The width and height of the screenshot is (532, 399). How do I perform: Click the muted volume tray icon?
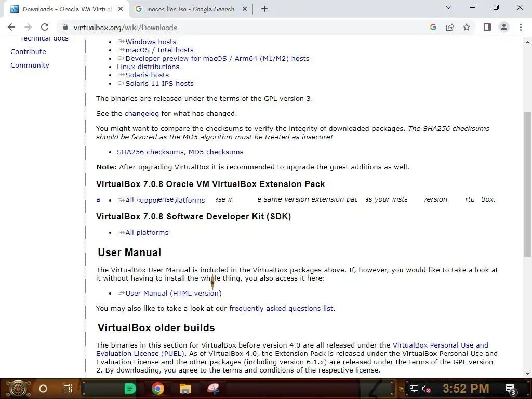426,389
